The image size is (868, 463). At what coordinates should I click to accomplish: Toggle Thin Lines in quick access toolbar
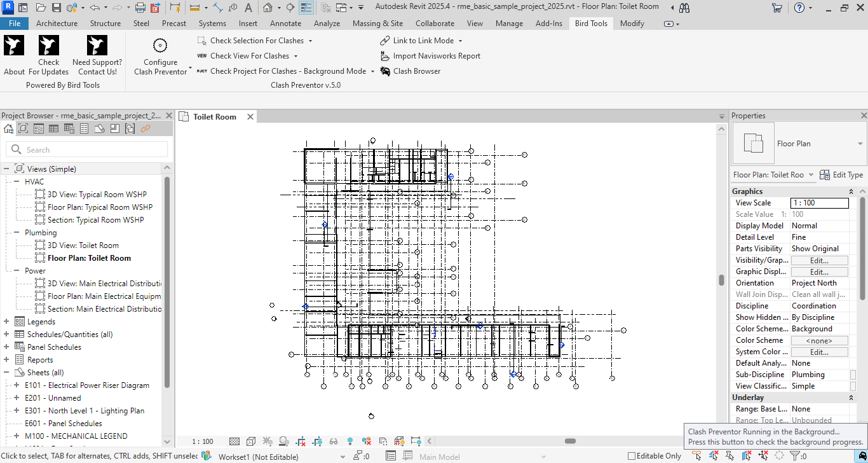coord(306,8)
